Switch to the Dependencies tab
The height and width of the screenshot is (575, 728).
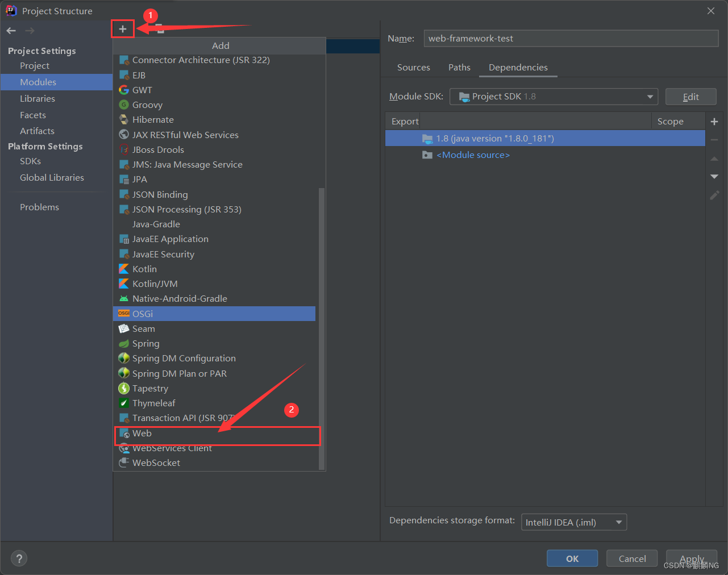click(x=518, y=67)
